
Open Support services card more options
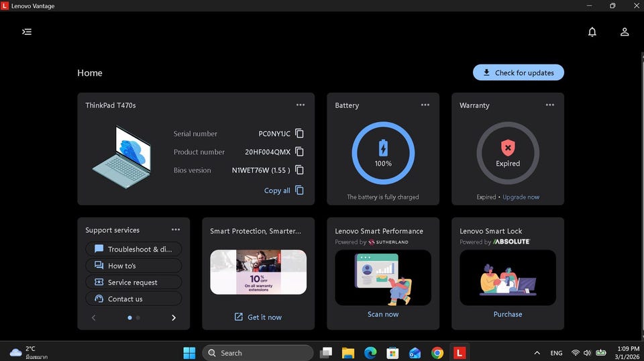click(176, 229)
